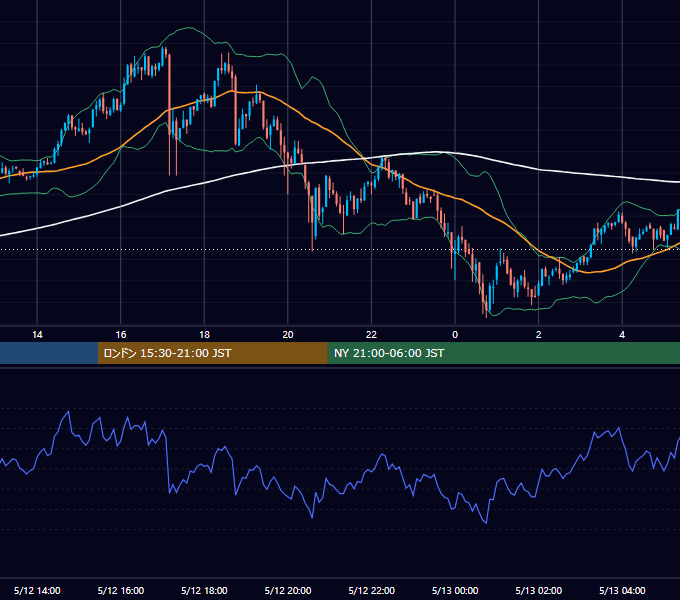This screenshot has width=680, height=600.
Task: Click the 5/13 00:00 label on oscillator axis
Action: point(455,590)
